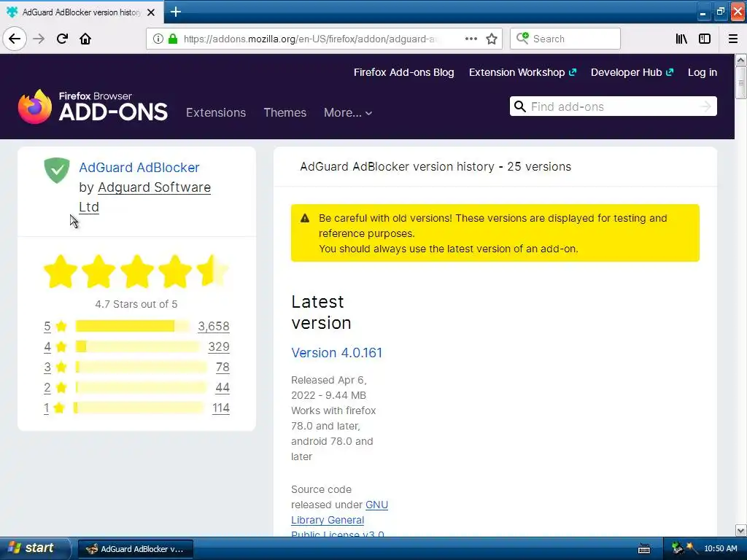Image resolution: width=747 pixels, height=560 pixels.
Task: Open the Extensions section
Action: [x=216, y=112]
